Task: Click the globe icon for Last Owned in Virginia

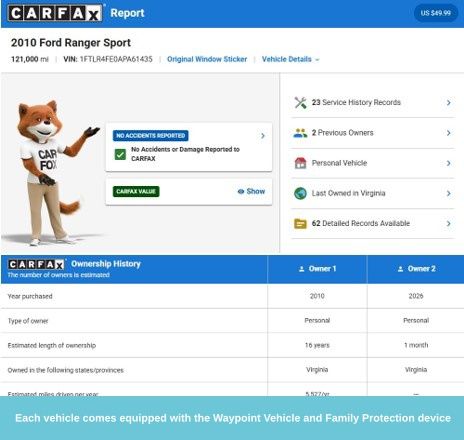Action: coord(300,193)
